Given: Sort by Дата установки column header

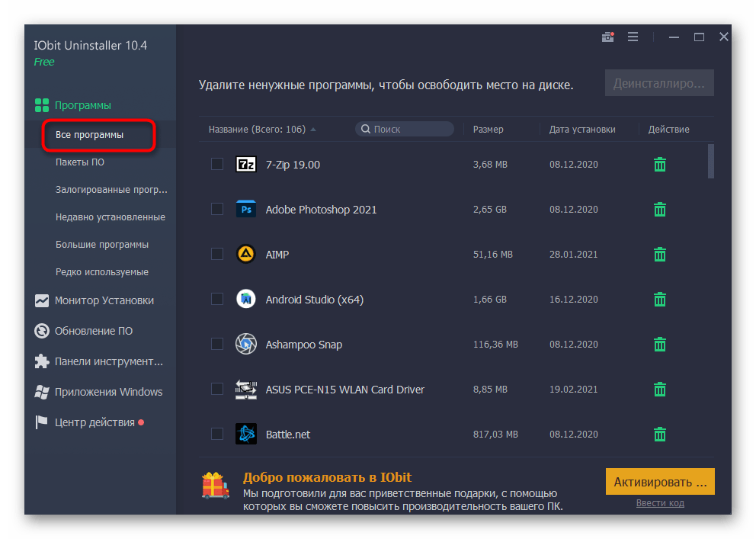Looking at the screenshot, I should pos(582,129).
